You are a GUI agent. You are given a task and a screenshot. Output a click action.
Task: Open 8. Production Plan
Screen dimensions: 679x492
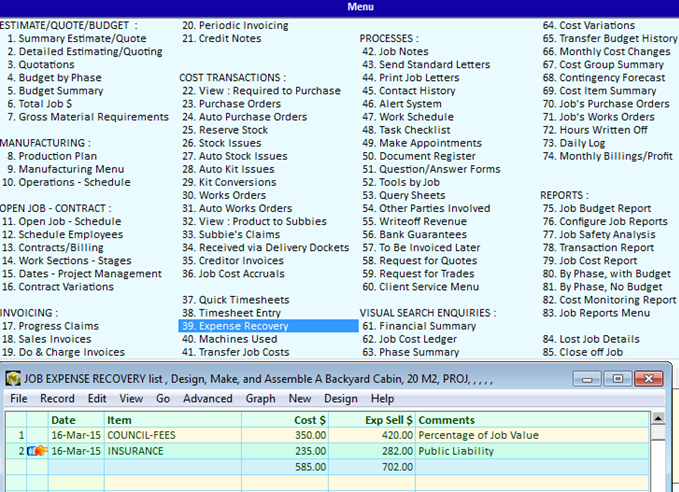pos(52,156)
